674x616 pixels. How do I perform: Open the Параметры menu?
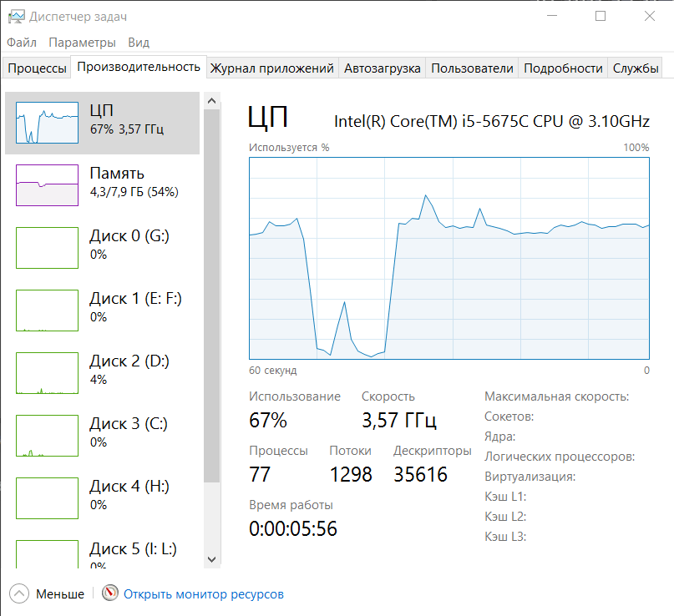coord(82,43)
